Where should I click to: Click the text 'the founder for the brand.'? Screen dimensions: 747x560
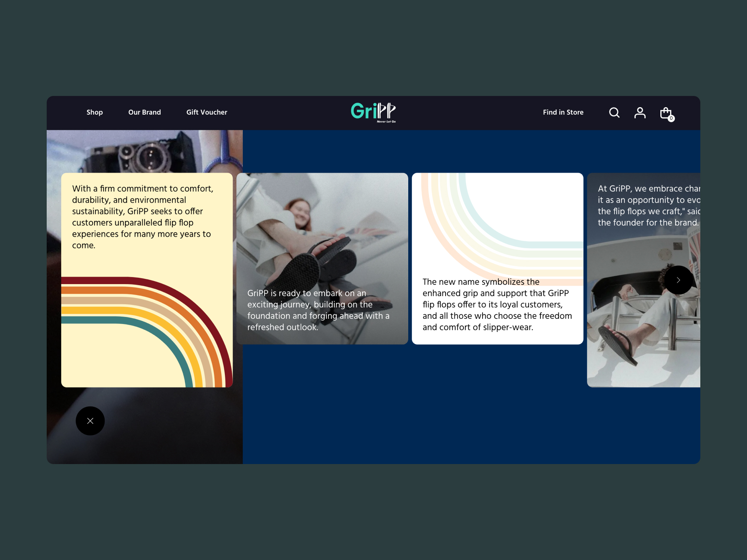[648, 223]
